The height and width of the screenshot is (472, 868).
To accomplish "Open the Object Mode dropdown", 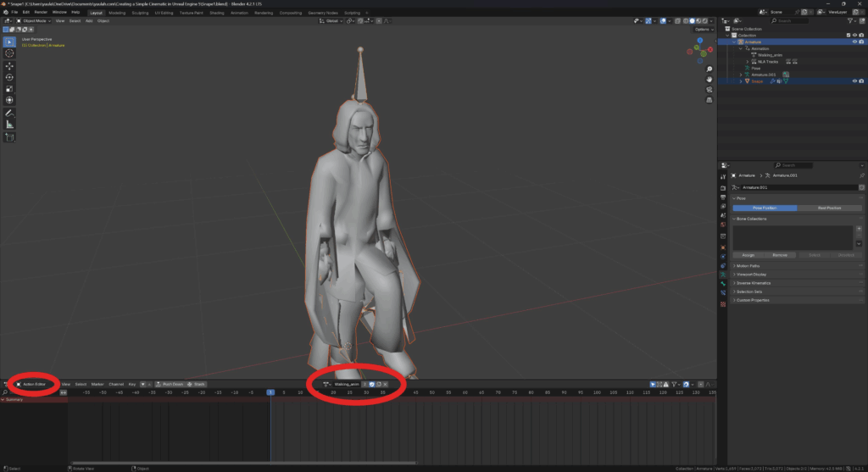I will tap(36, 20).
